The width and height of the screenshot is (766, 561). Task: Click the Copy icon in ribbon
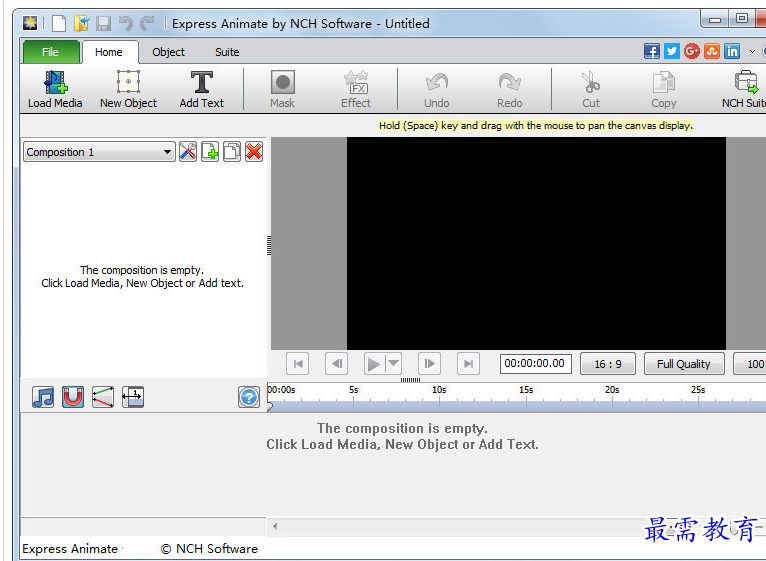click(663, 82)
